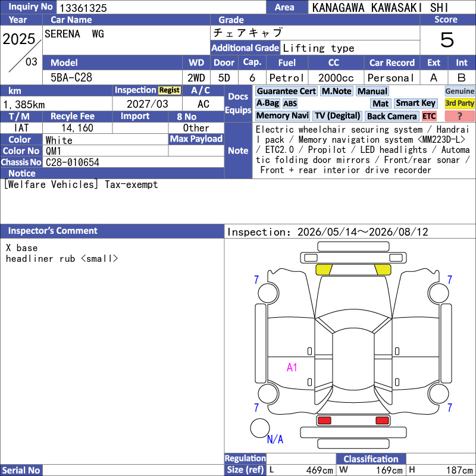Select color value White
The height and width of the screenshot is (476, 476).
[59, 140]
